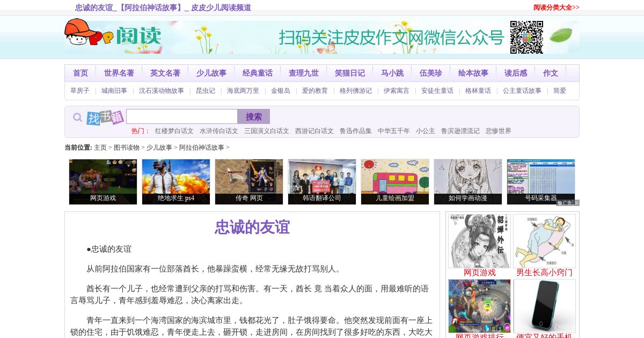Open the 查理九世 menu item
The image size is (644, 338).
[x=304, y=73]
